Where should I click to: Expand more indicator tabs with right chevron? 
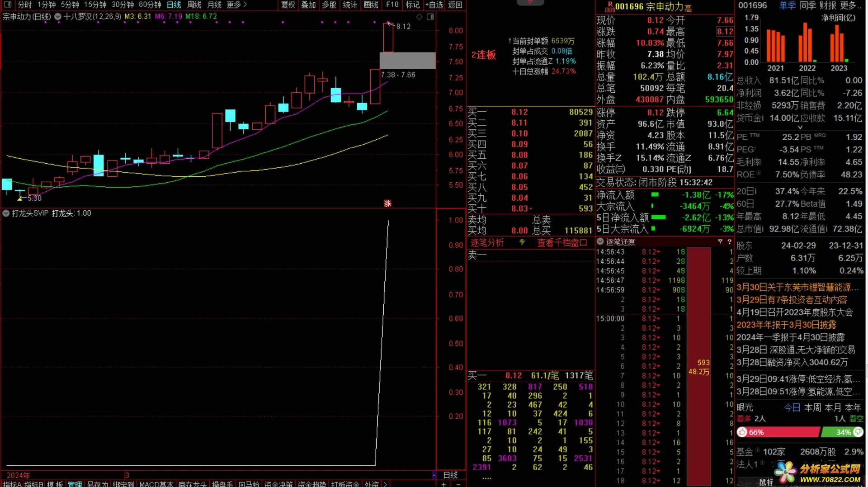click(385, 484)
